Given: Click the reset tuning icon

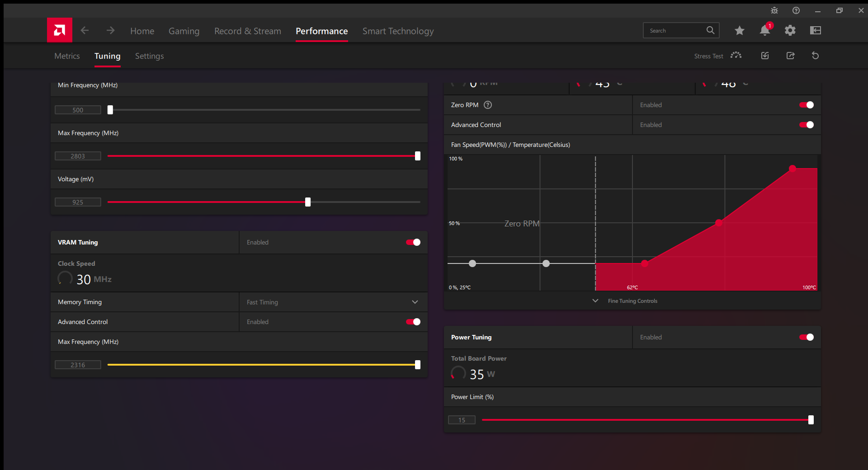Looking at the screenshot, I should pyautogui.click(x=816, y=56).
